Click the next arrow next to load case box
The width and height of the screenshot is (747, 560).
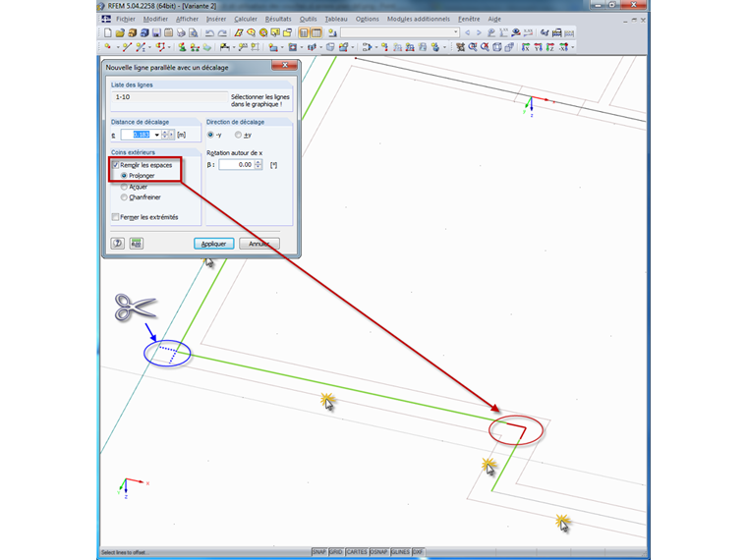(480, 32)
